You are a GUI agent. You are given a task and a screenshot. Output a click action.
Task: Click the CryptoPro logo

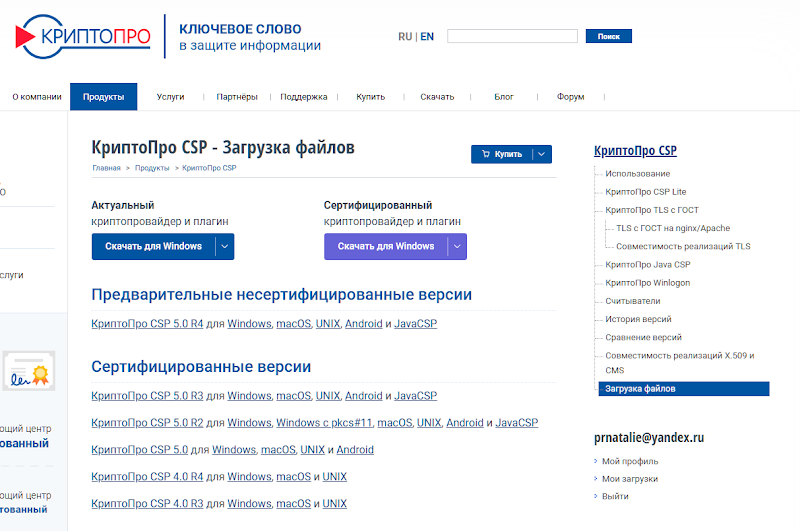click(82, 37)
